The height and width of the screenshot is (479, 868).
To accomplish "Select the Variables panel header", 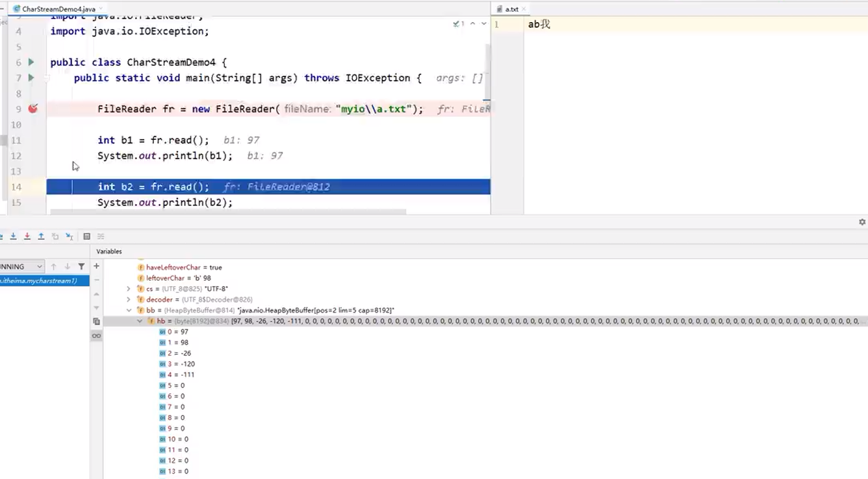I will point(109,251).
